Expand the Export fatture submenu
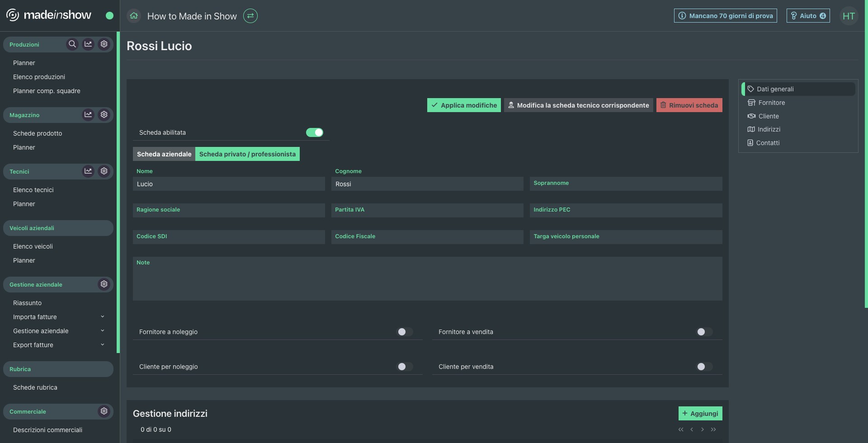 [x=102, y=345]
